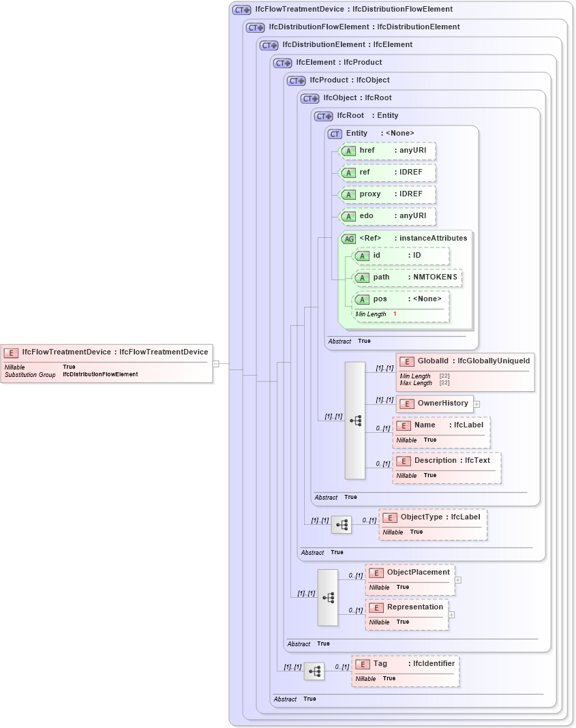Select the A icon for the href attribute
Screen dimensions: 576x728
pos(348,151)
